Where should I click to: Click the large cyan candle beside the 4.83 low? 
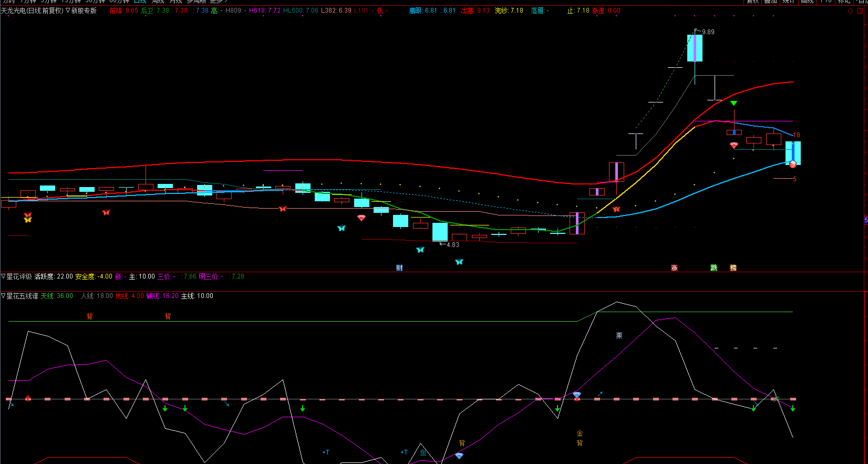point(440,232)
